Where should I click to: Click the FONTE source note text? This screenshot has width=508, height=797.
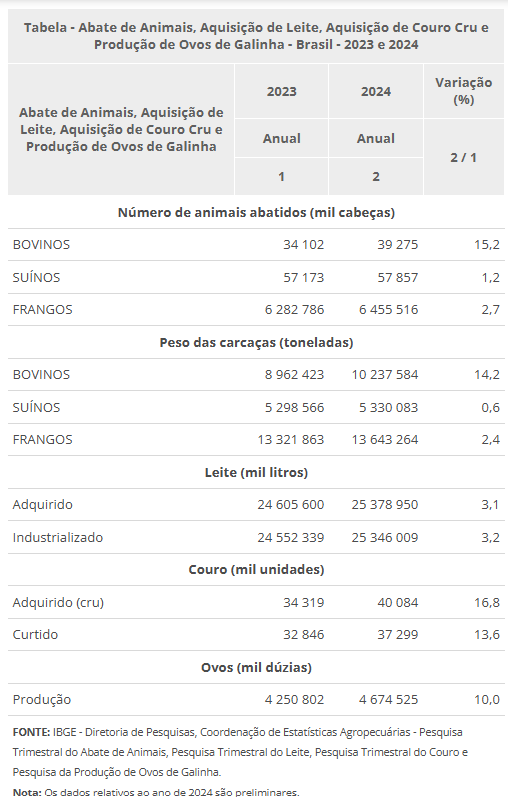click(x=241, y=752)
